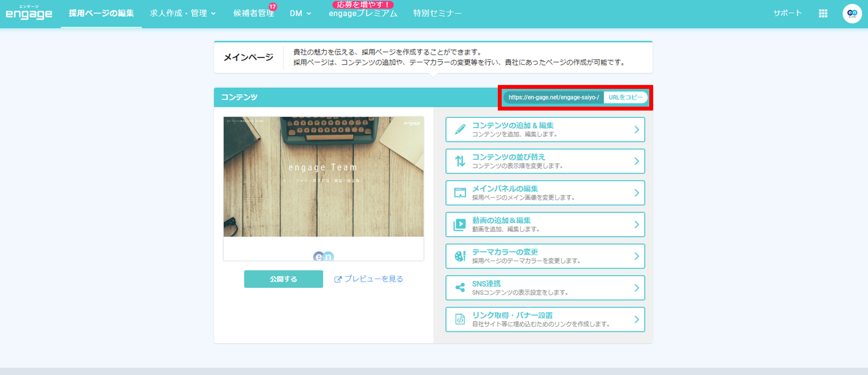Expand the 求人作成・管理 dropdown menu
Screen dimensions: 868x375
pos(183,13)
